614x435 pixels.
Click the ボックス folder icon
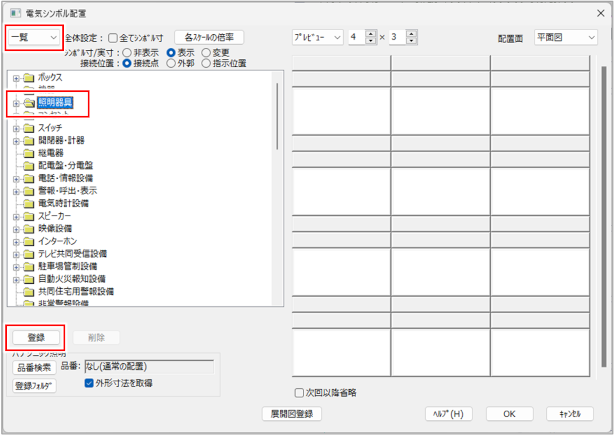pos(28,77)
